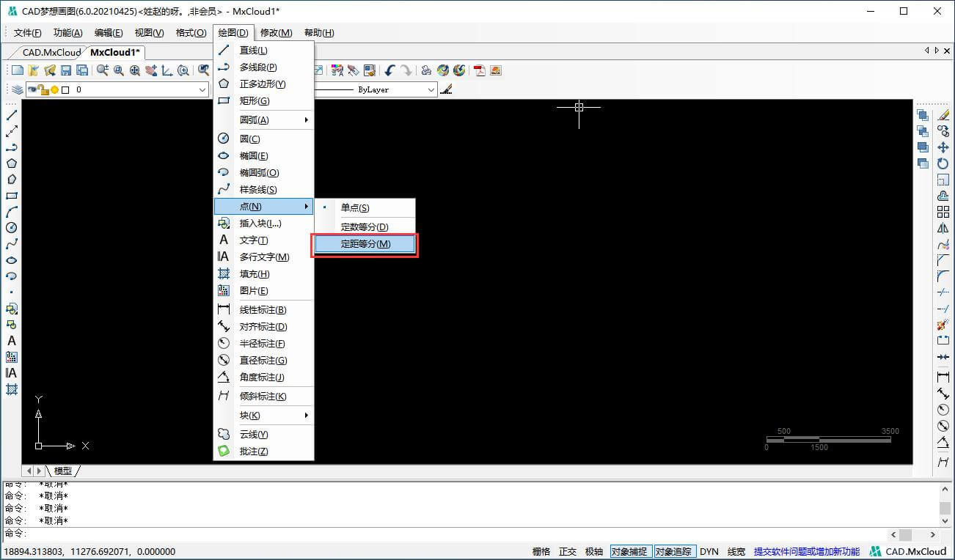Click the Mirror tool in right toolbar
This screenshot has width=955, height=560.
tap(943, 228)
